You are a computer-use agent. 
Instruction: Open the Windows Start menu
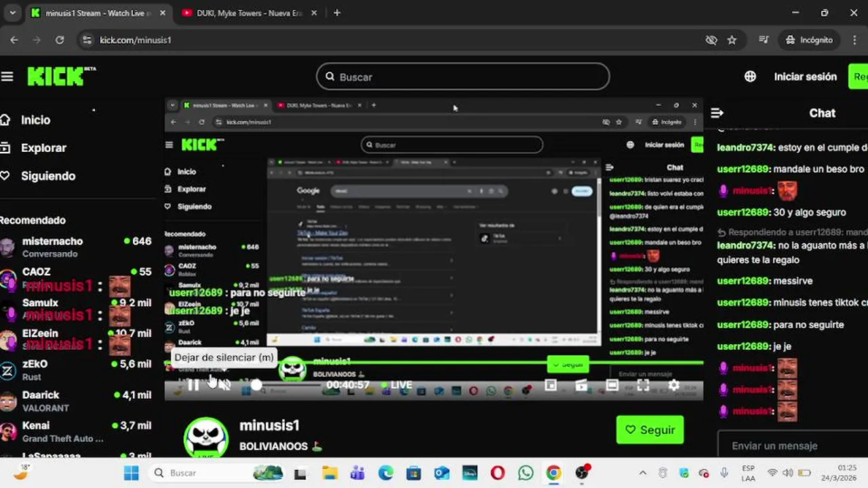tap(132, 473)
